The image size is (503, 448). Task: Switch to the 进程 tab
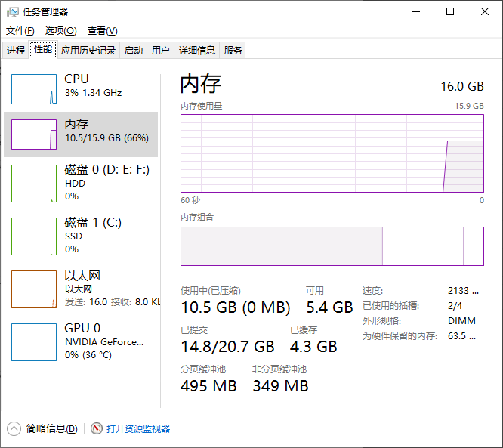16,51
